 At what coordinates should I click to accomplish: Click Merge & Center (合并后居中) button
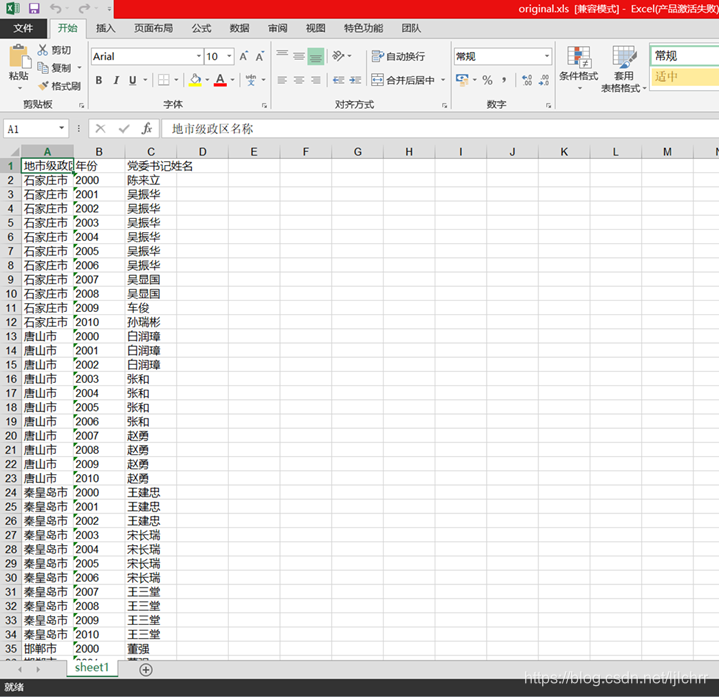[403, 80]
